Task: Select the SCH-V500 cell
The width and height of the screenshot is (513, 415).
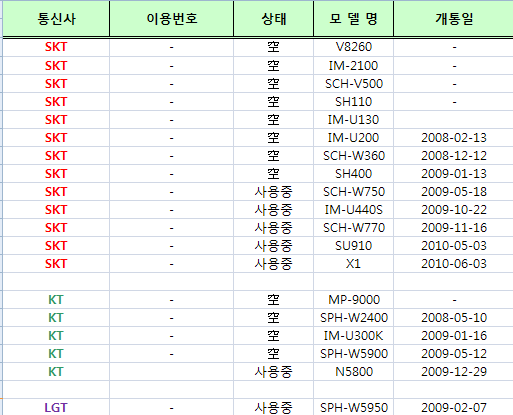Action: pyautogui.click(x=354, y=84)
